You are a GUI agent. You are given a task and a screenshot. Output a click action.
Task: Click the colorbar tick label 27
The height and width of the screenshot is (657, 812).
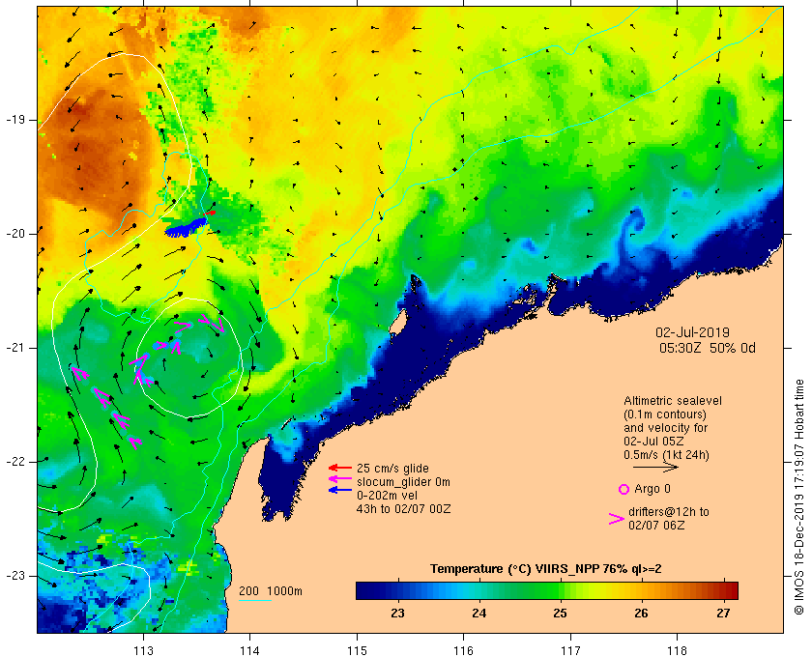(723, 614)
